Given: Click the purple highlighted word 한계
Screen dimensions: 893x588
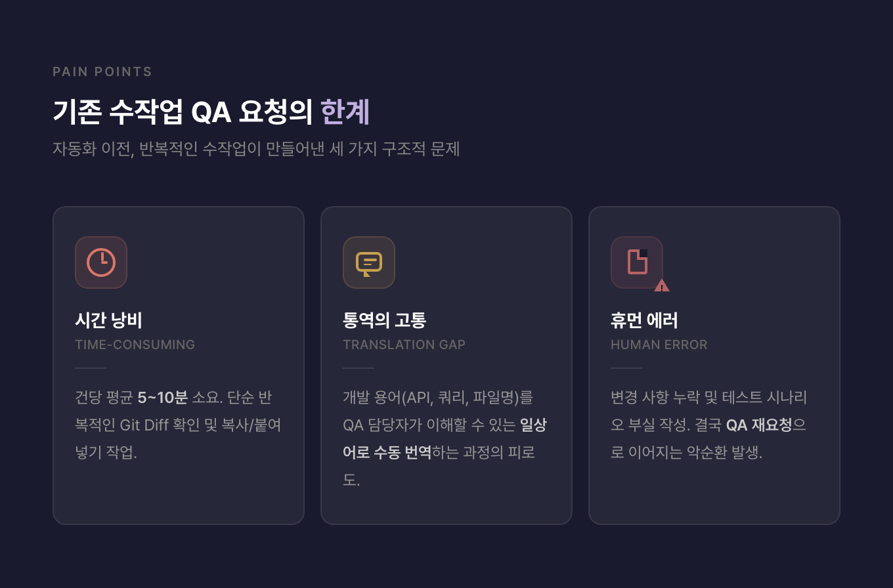Looking at the screenshot, I should (x=345, y=112).
